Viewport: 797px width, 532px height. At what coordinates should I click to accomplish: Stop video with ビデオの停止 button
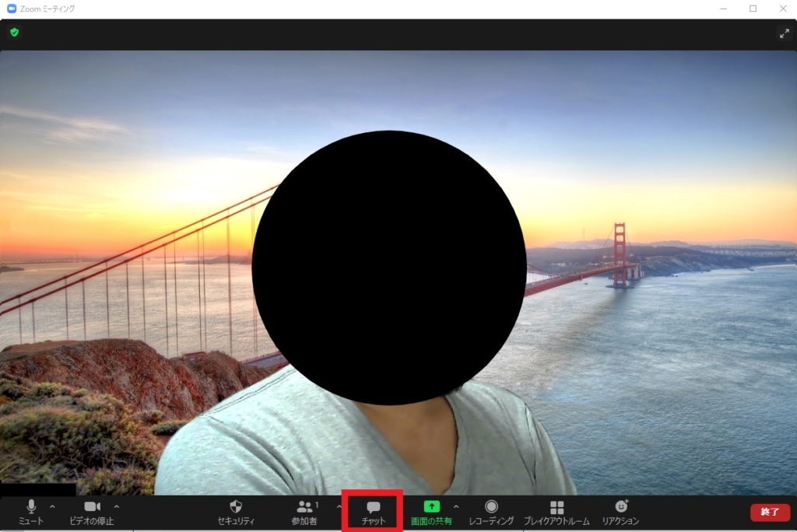(x=92, y=513)
